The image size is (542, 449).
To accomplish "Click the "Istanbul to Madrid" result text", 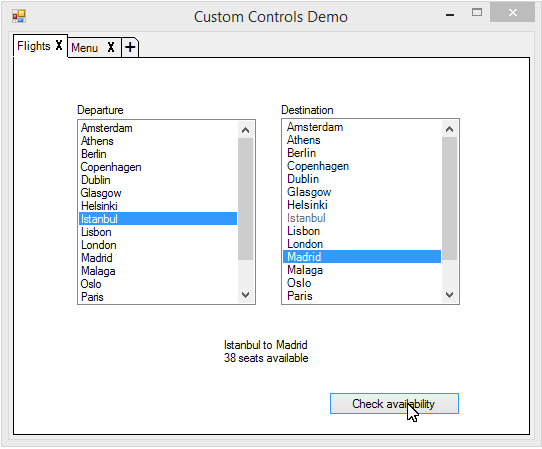I will (x=265, y=345).
